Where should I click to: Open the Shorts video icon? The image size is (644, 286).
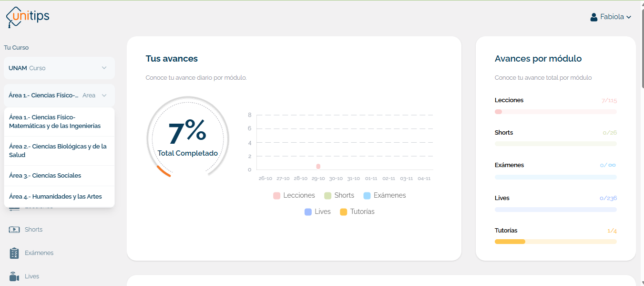[14, 230]
